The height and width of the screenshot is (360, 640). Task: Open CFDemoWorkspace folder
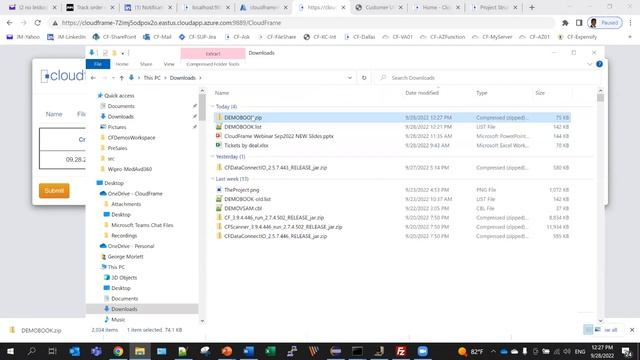point(131,138)
